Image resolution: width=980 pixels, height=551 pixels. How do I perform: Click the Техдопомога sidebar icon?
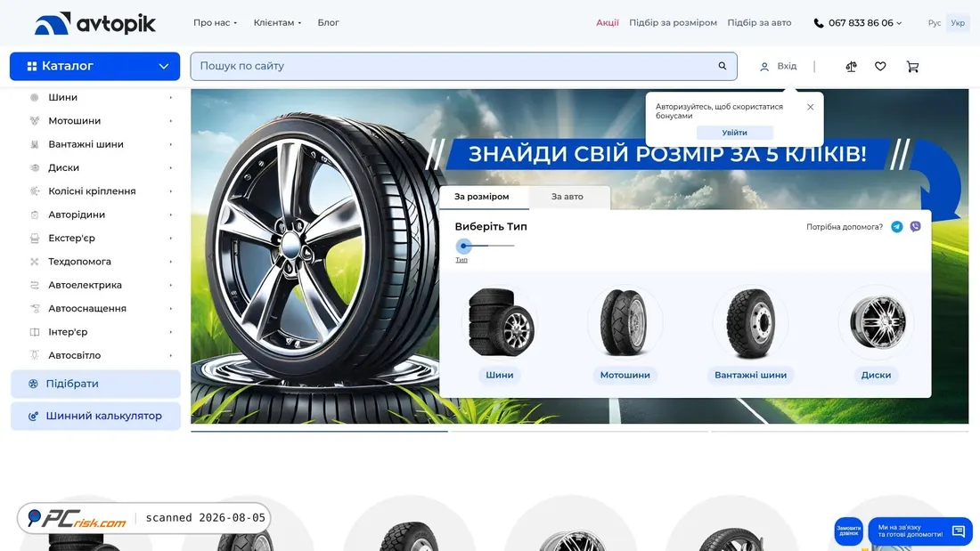click(x=35, y=261)
